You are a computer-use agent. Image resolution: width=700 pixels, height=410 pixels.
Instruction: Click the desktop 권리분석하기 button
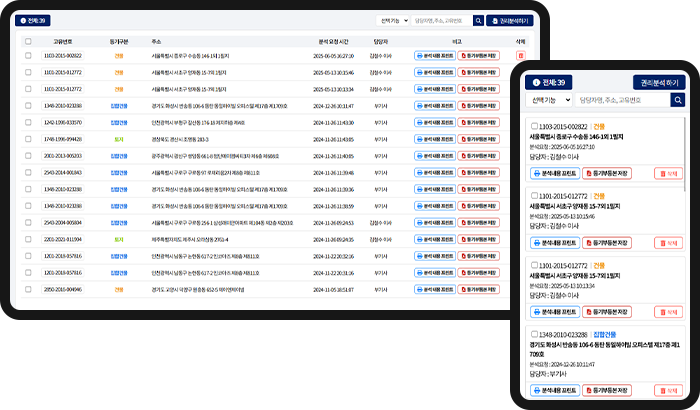[x=507, y=20]
